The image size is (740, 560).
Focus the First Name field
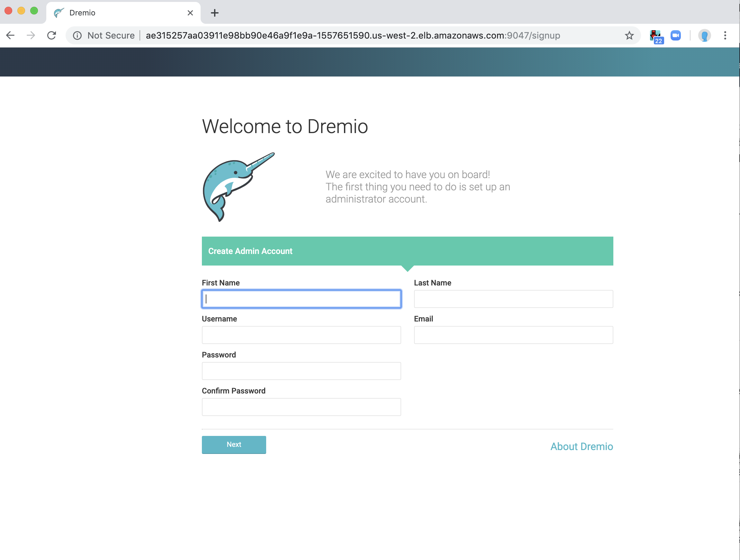click(x=302, y=299)
